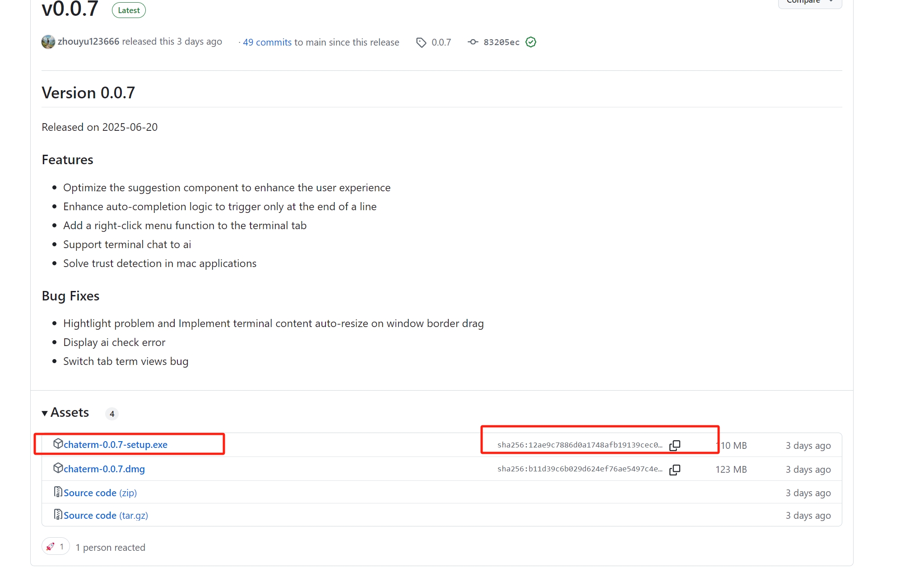Click 'Switch tab term views bug' item

[x=126, y=361]
